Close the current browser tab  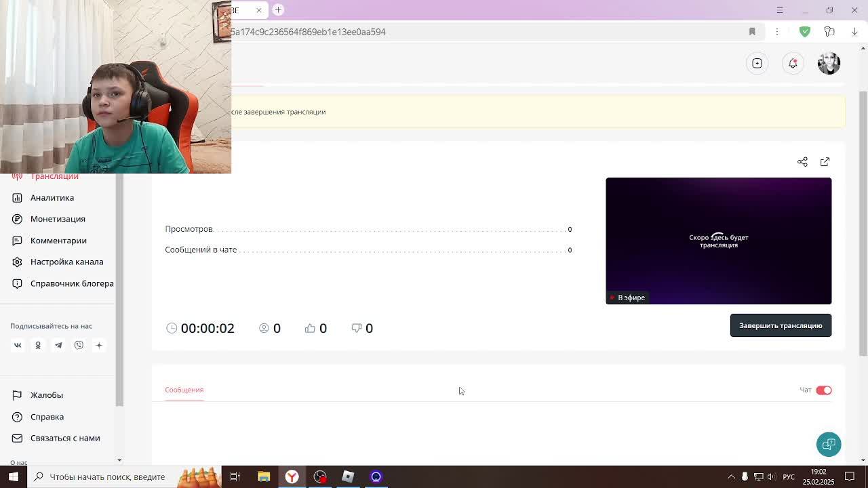[258, 10]
